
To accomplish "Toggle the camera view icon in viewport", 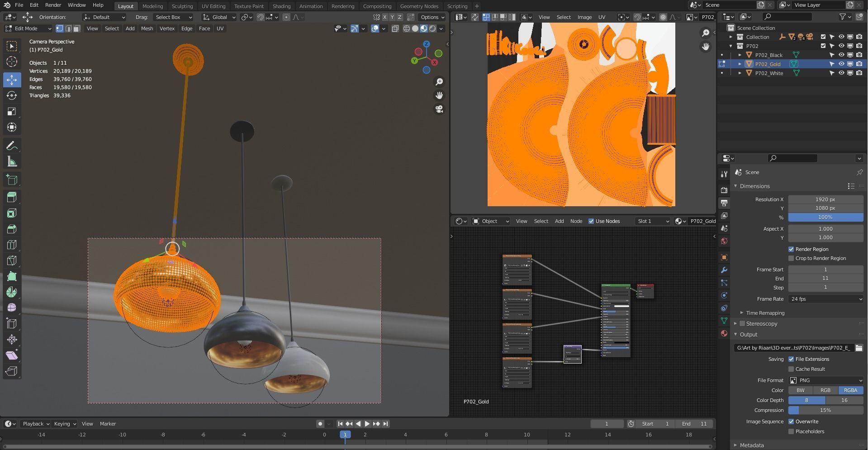I will click(x=439, y=109).
